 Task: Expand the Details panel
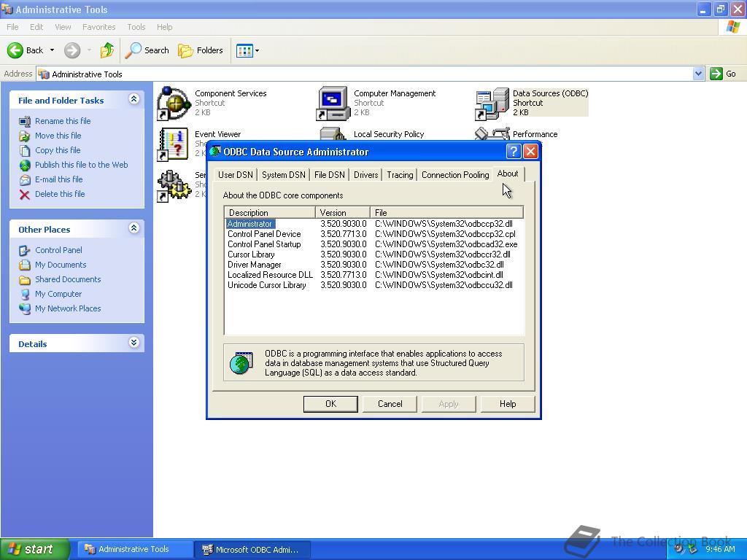coord(134,343)
